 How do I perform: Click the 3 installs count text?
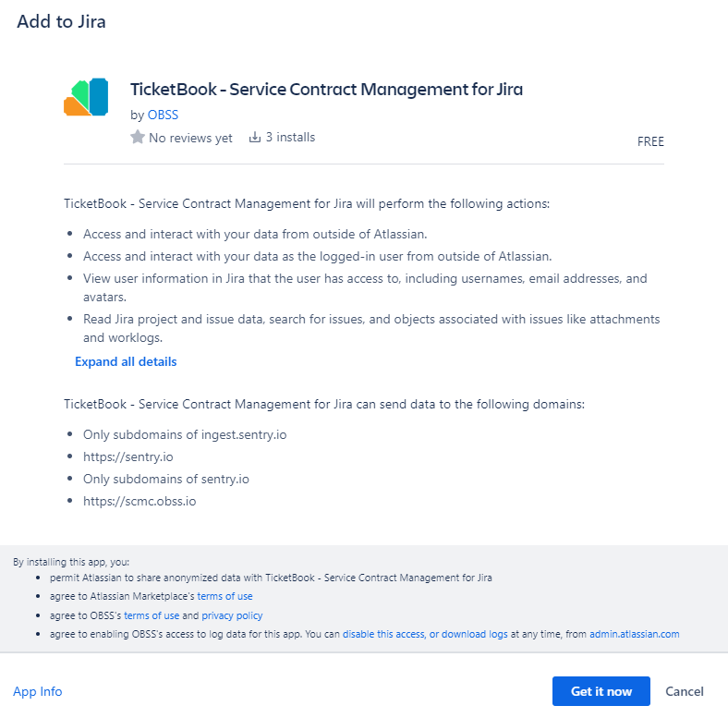click(290, 138)
